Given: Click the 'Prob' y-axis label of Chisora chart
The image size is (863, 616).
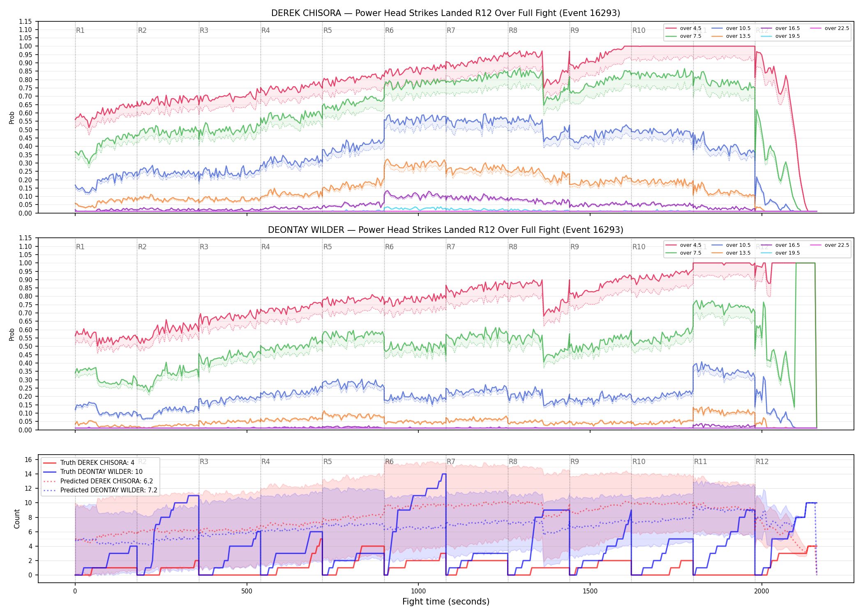Looking at the screenshot, I should click(x=12, y=118).
